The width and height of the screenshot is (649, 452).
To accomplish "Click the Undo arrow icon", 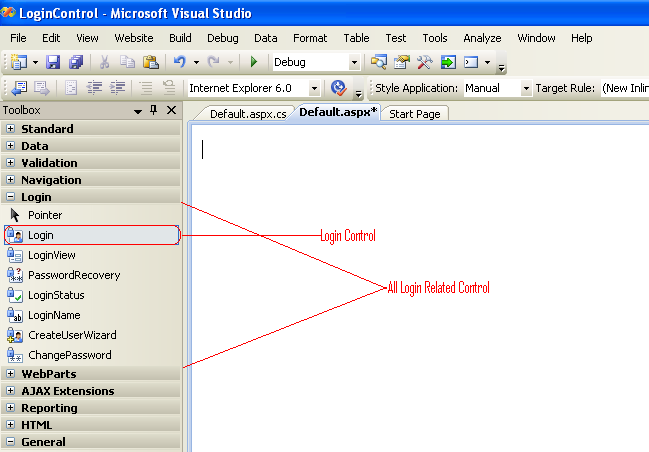I will (x=179, y=63).
